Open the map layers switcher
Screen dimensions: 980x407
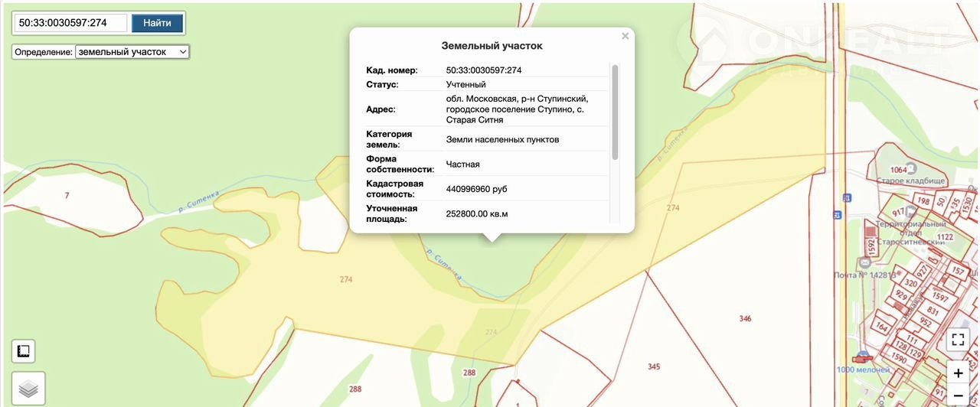(x=28, y=389)
